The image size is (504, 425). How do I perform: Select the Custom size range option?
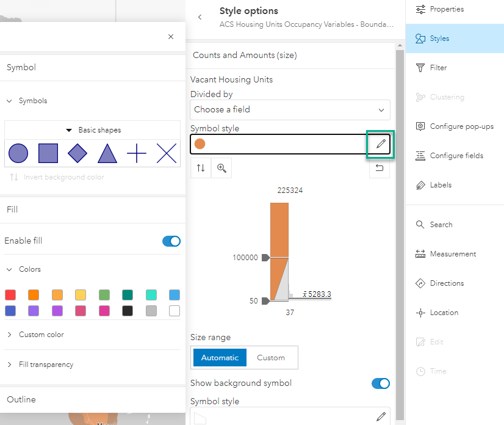[x=271, y=358]
